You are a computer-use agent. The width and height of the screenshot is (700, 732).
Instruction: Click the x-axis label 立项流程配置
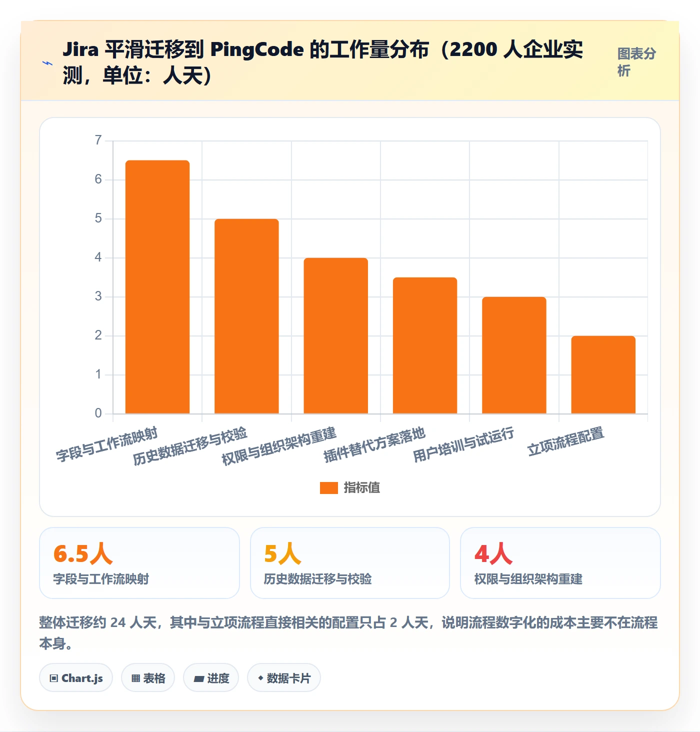click(x=566, y=441)
